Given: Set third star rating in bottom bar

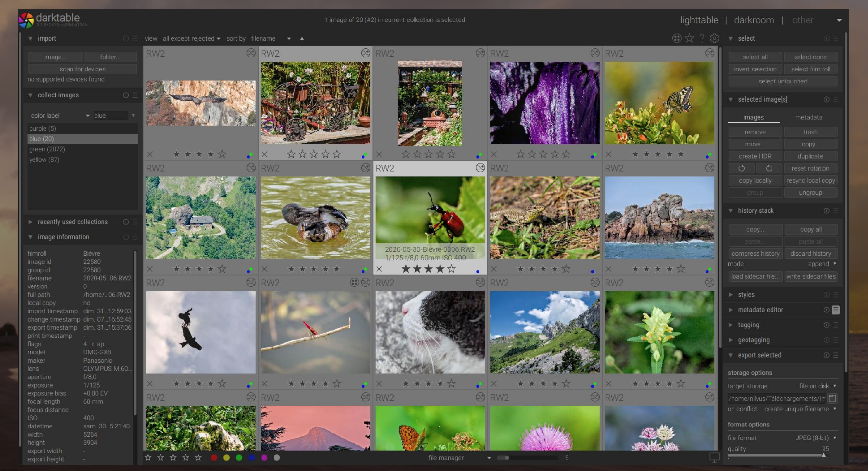Looking at the screenshot, I should point(173,458).
